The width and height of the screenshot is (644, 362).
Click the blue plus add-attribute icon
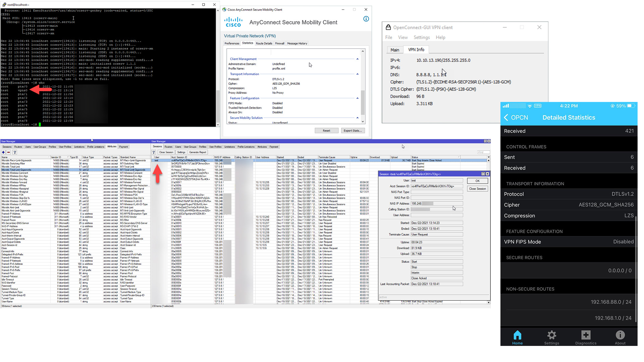(3, 152)
